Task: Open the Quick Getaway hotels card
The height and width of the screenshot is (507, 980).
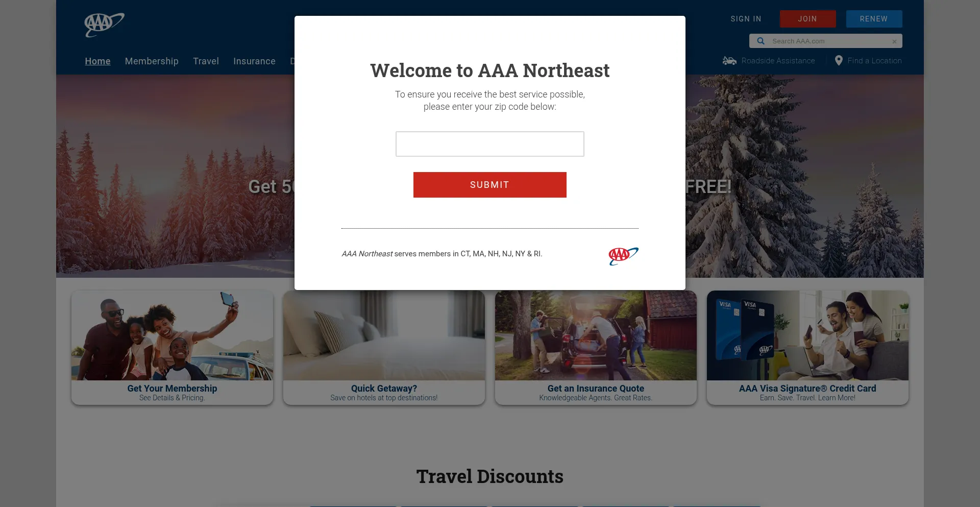Action: pyautogui.click(x=384, y=348)
